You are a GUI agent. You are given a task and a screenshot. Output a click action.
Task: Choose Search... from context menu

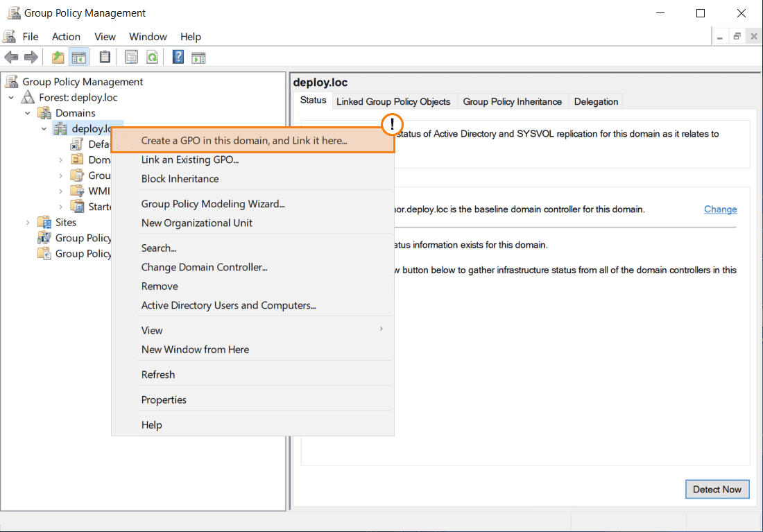point(252,248)
